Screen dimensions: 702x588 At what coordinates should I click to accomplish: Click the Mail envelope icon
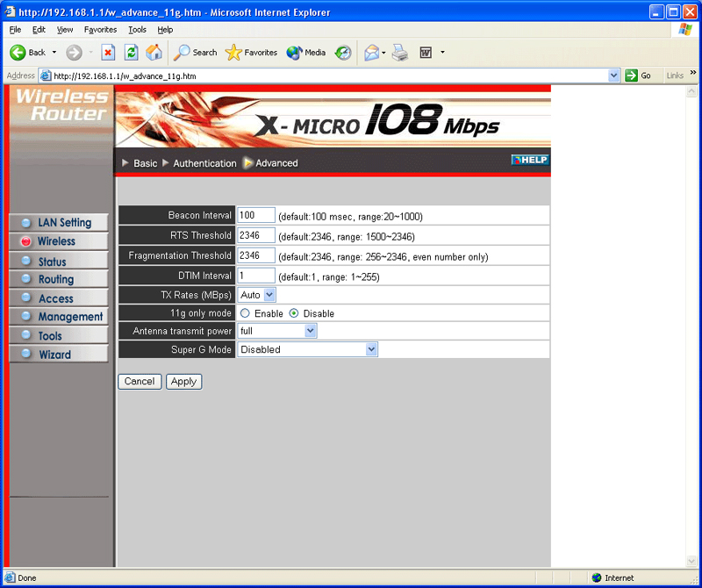coord(371,53)
